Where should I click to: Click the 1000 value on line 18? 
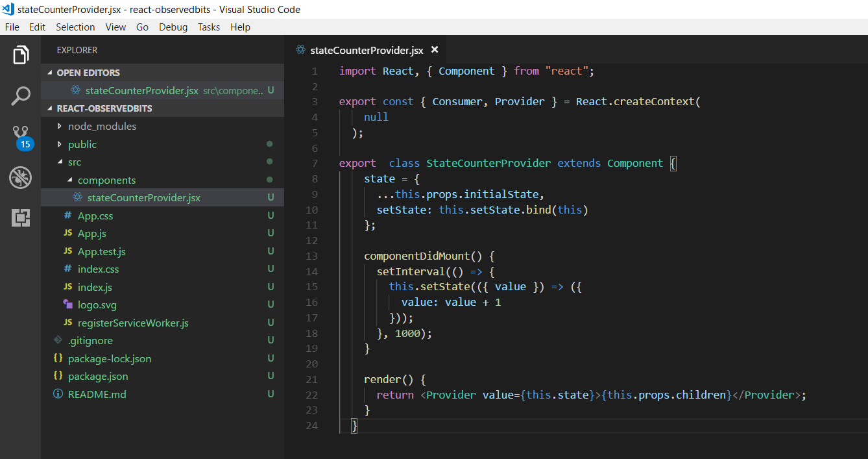coord(407,333)
